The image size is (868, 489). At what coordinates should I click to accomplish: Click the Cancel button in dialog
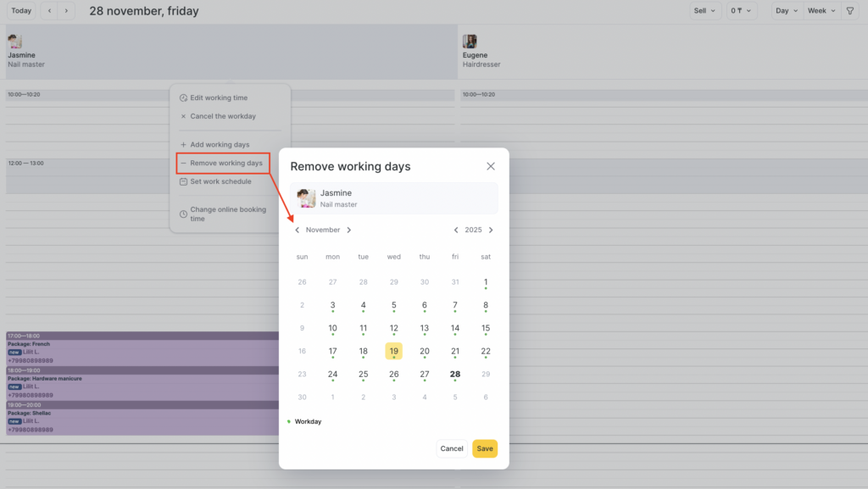pyautogui.click(x=452, y=448)
